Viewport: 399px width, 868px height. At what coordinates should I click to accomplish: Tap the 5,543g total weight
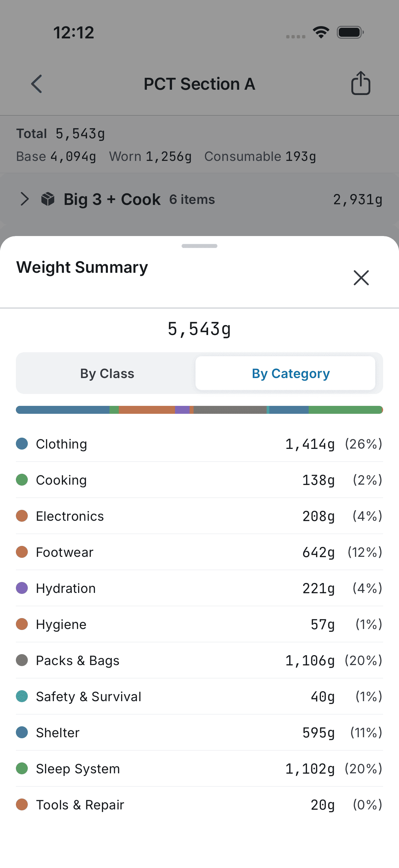[199, 329]
